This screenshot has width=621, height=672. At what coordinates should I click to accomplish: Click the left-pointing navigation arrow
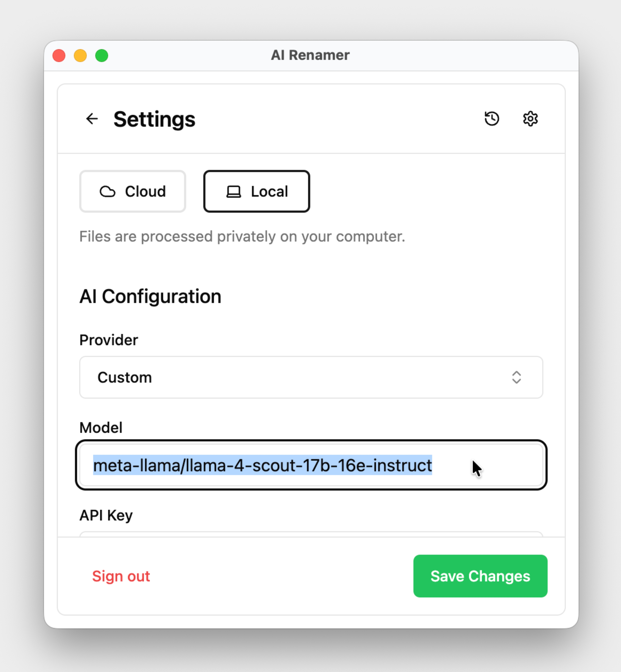(x=92, y=119)
